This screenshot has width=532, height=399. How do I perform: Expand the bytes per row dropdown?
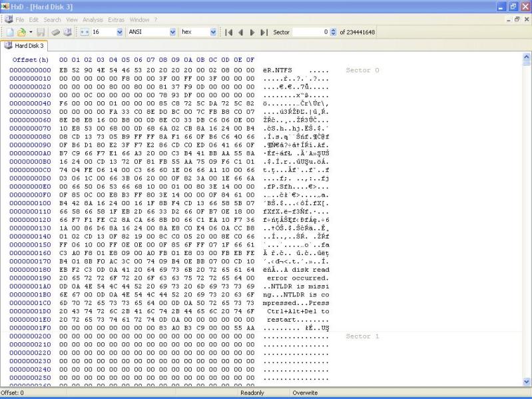point(120,32)
